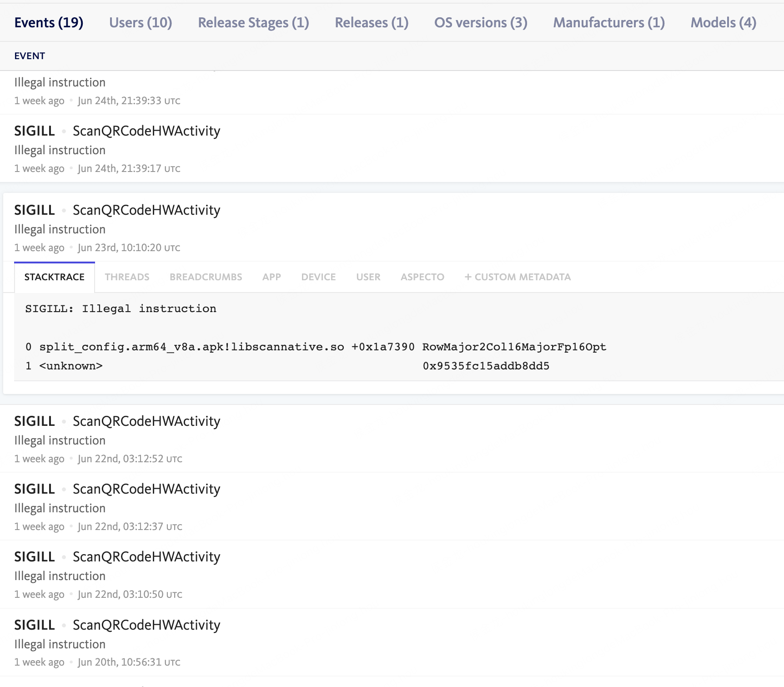Screen dimensions: 784x687
Task: Click stack frame 0 libscannative.so line
Action: tap(316, 347)
